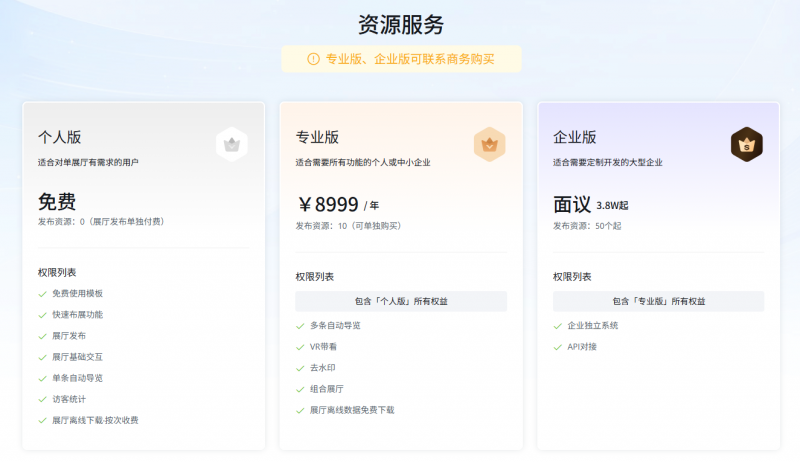The image size is (800, 462).
Task: Click the 展厅发布 feature text
Action: [x=69, y=336]
